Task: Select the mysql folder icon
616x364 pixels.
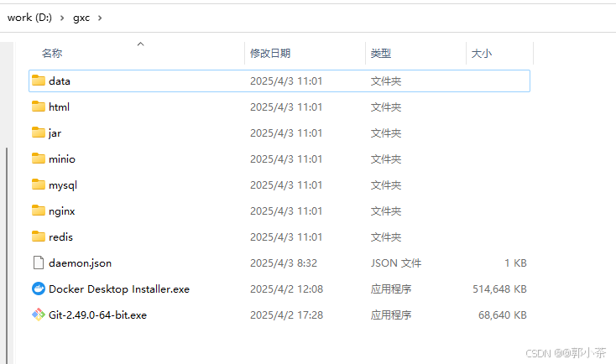Action: pos(38,185)
